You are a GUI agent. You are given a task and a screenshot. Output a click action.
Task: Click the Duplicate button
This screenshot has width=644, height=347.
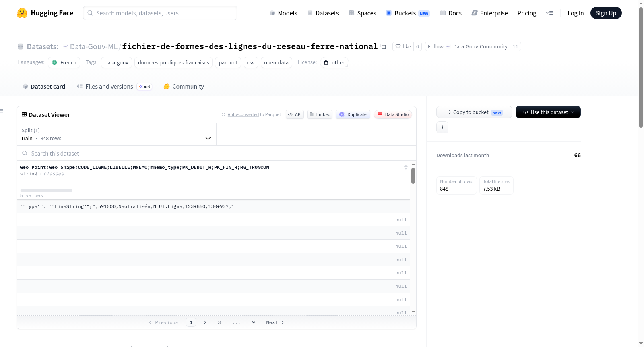click(353, 114)
